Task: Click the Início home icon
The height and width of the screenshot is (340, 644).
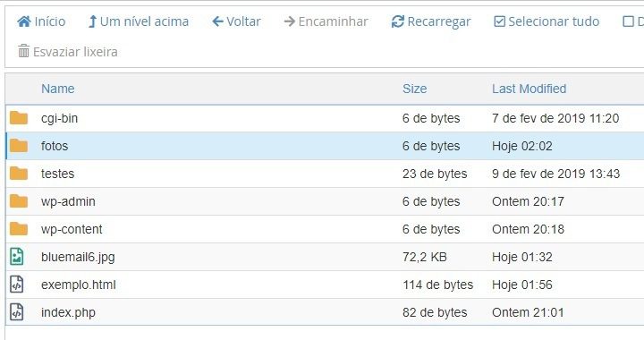Action: (24, 21)
